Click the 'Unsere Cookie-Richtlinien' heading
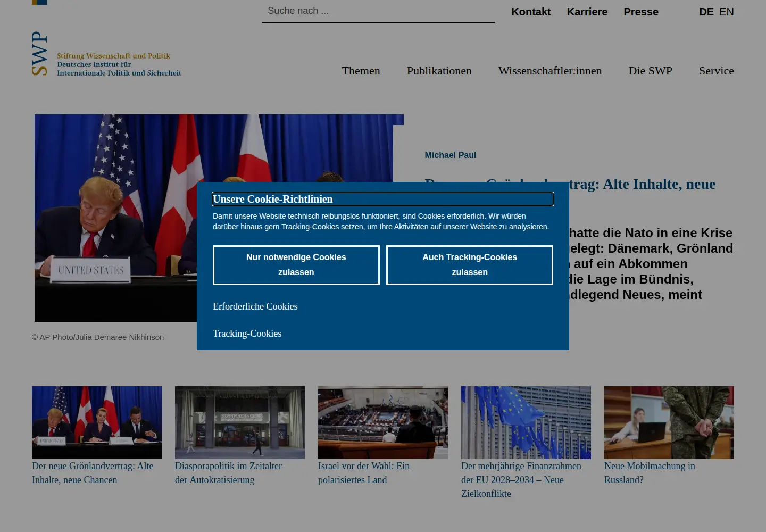The width and height of the screenshot is (766, 532). [383, 199]
